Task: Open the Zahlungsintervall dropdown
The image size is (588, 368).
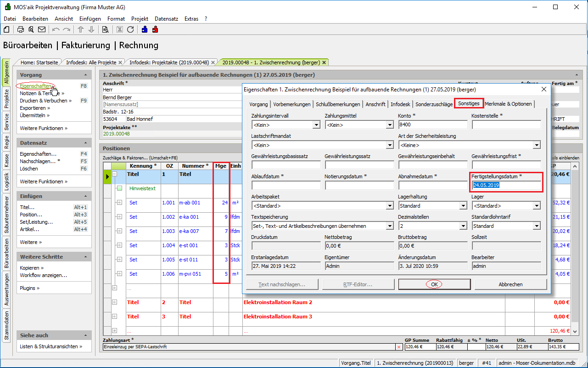Action: coord(316,125)
